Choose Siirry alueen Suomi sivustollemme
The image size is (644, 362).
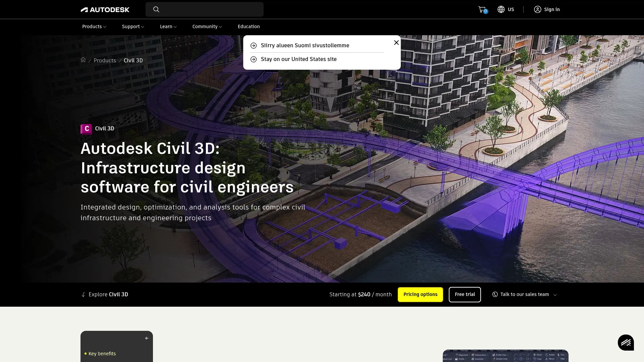[x=305, y=46]
